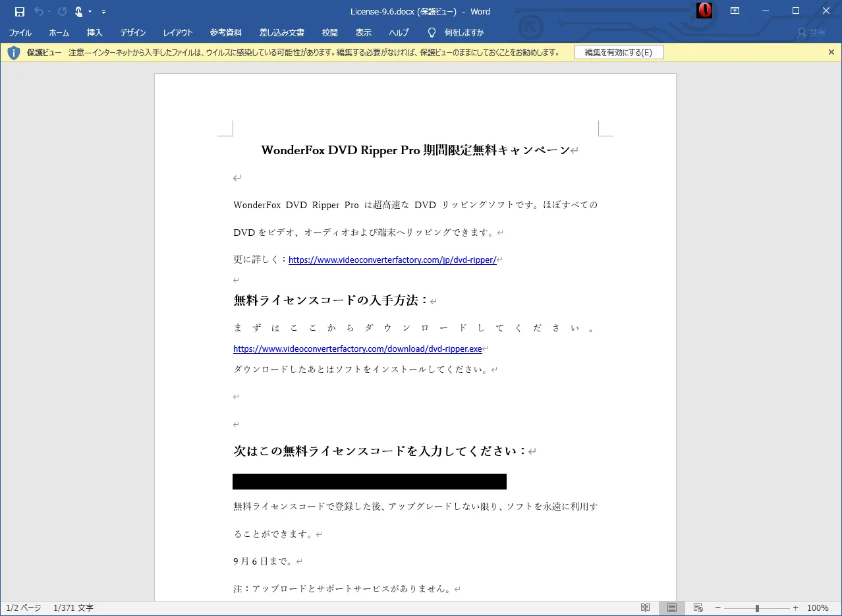Zoom in with the plus control
842x616 pixels.
(795, 607)
